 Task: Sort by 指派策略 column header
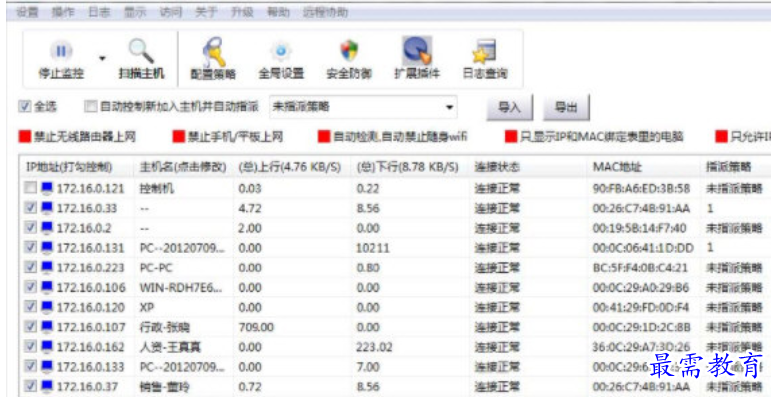tap(736, 167)
